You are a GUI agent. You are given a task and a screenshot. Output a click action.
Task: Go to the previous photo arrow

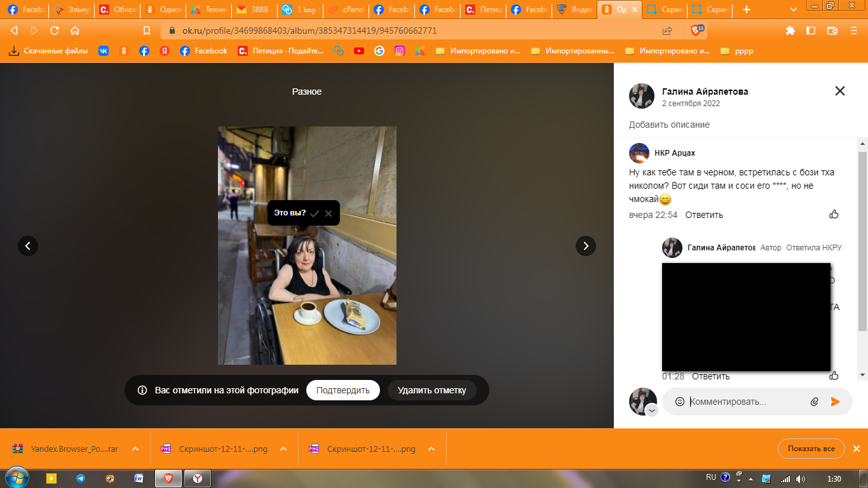pyautogui.click(x=28, y=246)
